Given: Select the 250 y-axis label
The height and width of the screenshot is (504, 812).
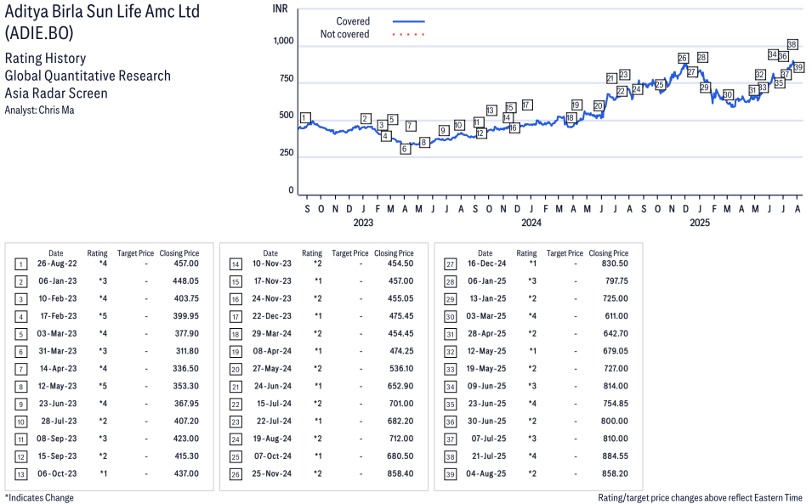Looking at the screenshot, I should pos(287,153).
